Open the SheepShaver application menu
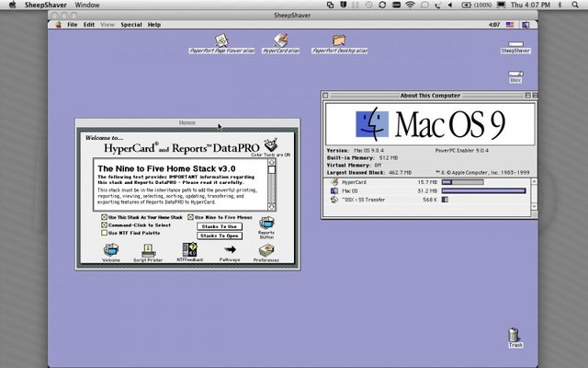The image size is (588, 368). coord(46,5)
